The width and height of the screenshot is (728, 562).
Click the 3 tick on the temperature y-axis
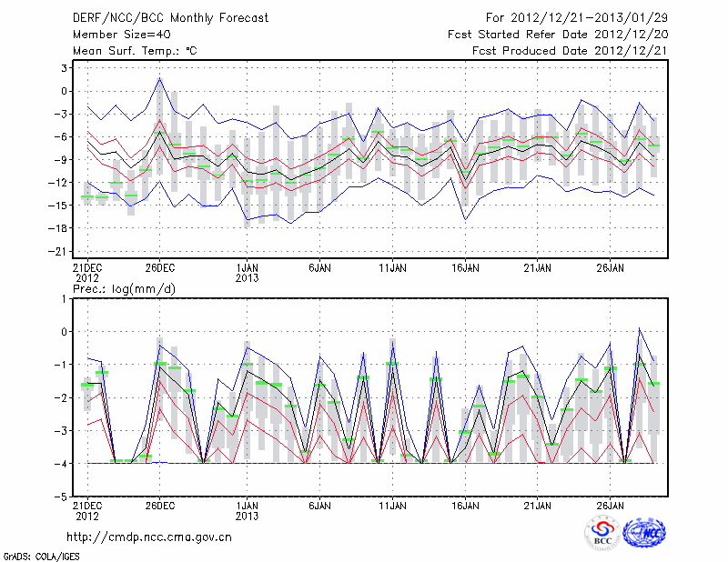[x=66, y=68]
